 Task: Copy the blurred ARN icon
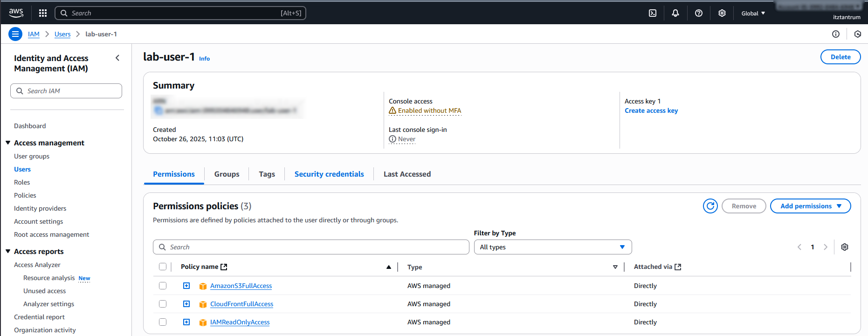158,110
